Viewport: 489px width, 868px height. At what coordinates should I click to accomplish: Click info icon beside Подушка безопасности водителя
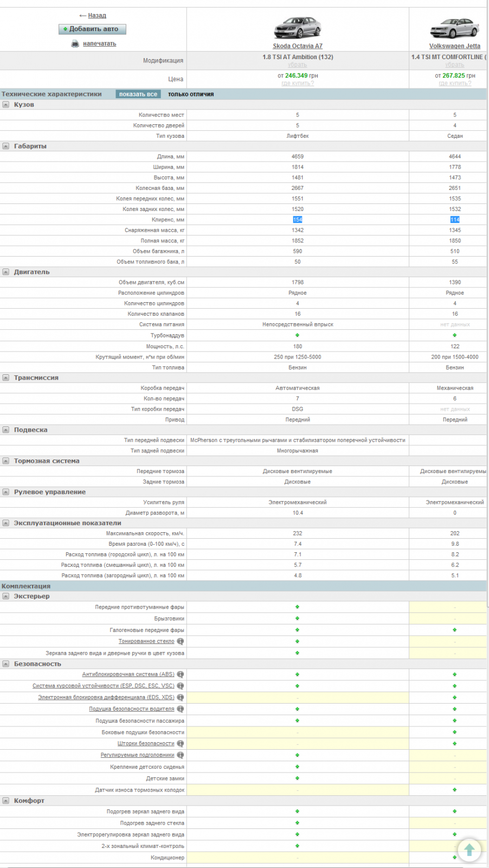click(181, 709)
